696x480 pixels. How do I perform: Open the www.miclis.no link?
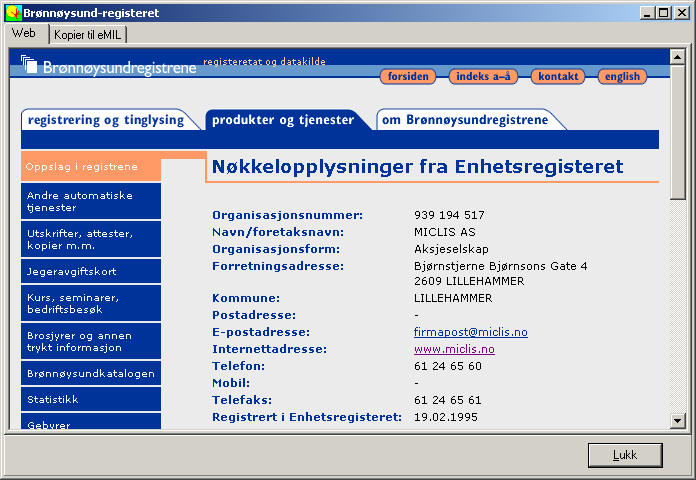454,349
